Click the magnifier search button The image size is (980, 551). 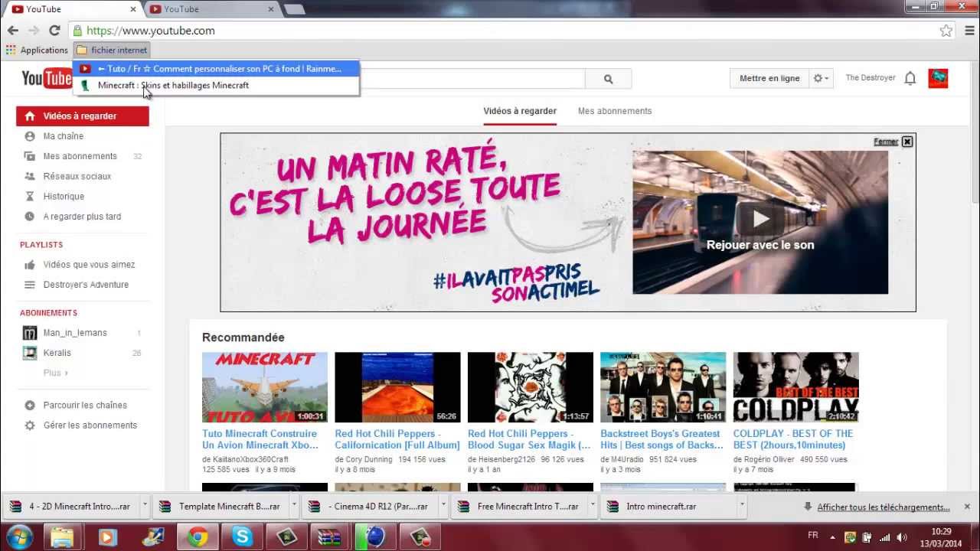pyautogui.click(x=608, y=78)
